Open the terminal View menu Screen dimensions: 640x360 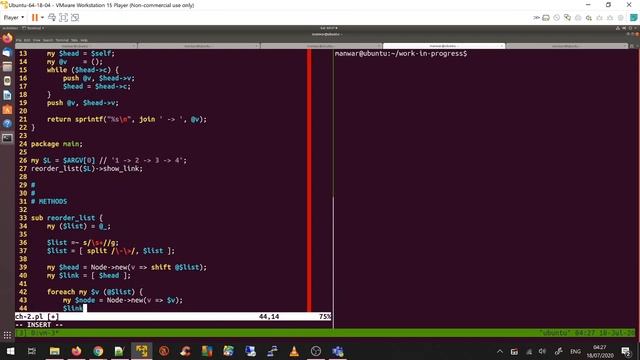click(37, 40)
